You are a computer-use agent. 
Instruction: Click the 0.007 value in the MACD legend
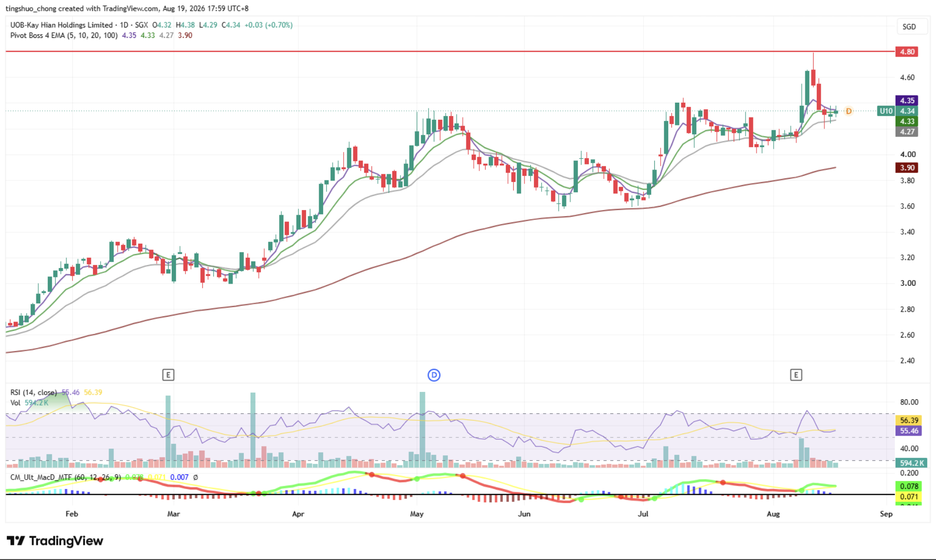[x=180, y=477]
